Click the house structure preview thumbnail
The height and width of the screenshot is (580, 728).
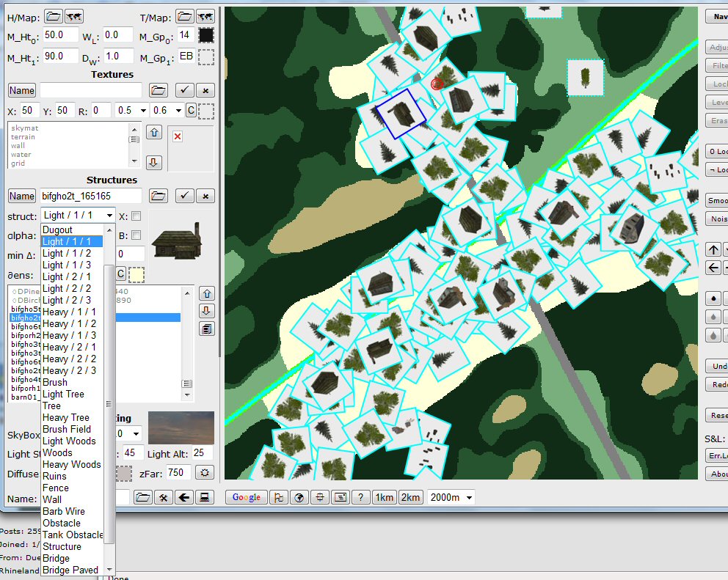click(177, 241)
